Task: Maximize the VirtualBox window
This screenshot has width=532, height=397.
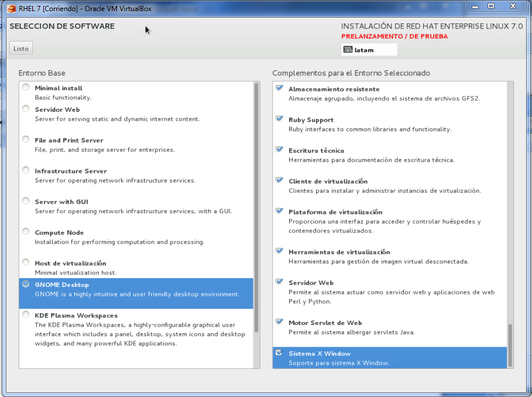Action: tap(491, 6)
